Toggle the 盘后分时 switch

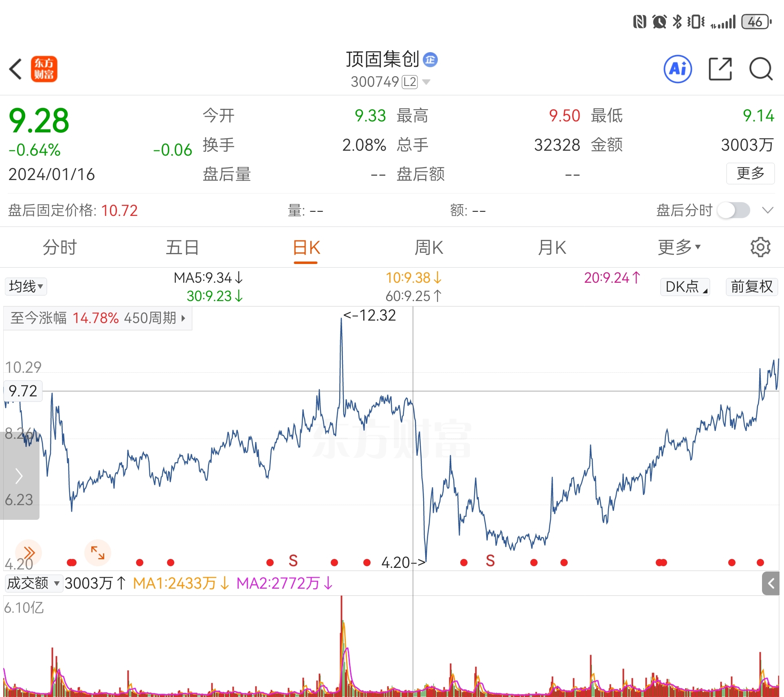(x=733, y=211)
